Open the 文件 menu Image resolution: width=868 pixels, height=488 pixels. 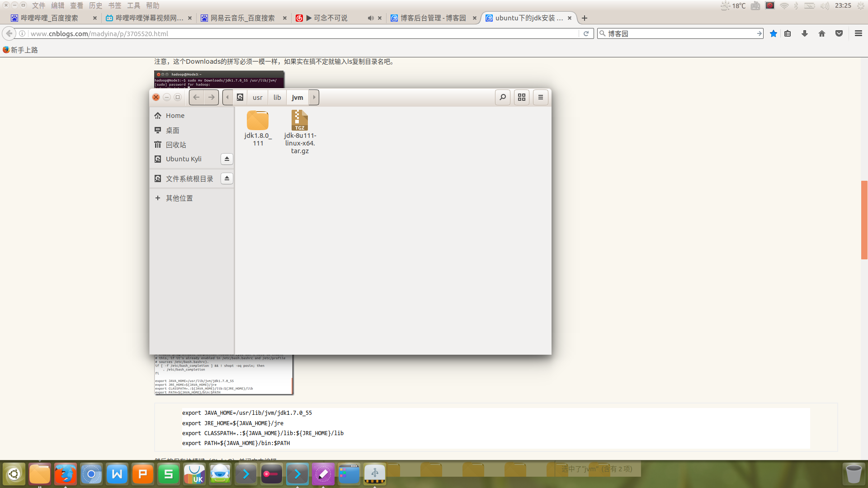tap(38, 5)
